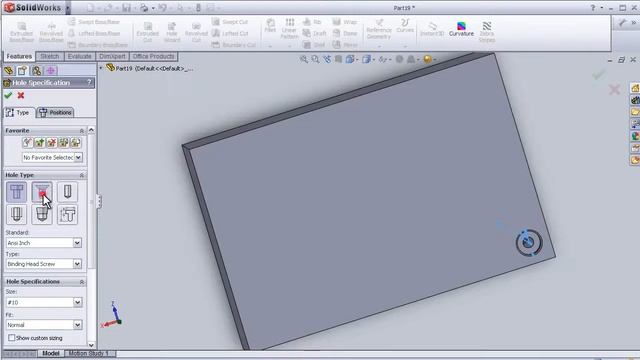Open the SolidWorks Resources task pane icon
This screenshot has height=360, width=640.
point(635,88)
